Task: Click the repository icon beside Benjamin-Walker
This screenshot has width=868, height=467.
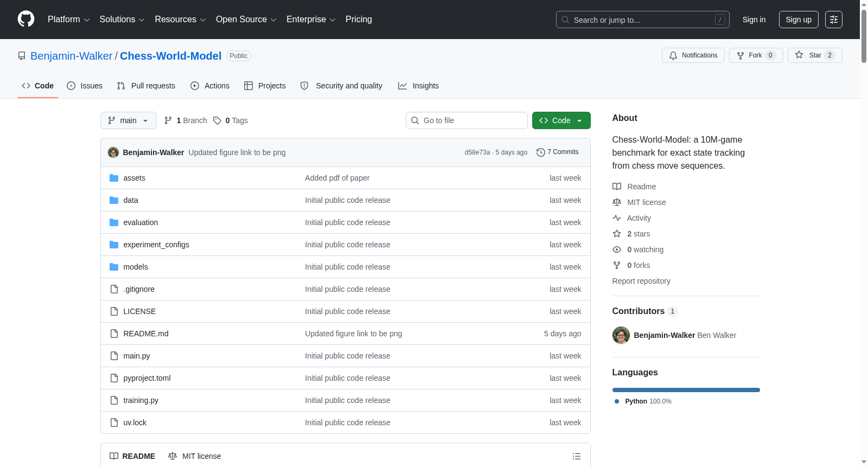Action: pyautogui.click(x=22, y=56)
